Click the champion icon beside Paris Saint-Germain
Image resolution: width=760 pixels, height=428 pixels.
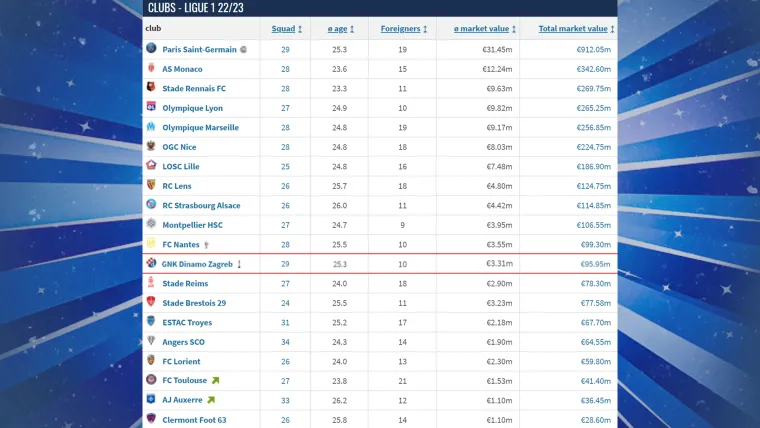pyautogui.click(x=243, y=49)
